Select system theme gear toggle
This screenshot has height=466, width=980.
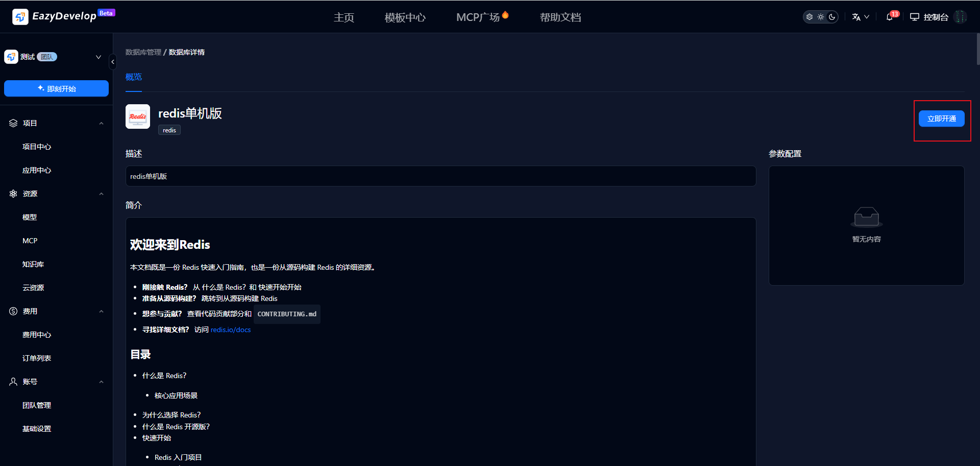tap(810, 17)
